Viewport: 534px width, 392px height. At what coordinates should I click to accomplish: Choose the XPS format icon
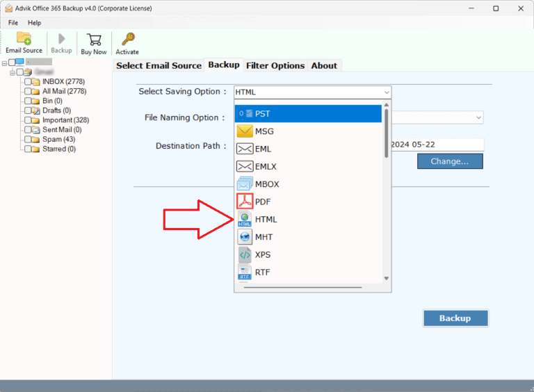coord(245,254)
